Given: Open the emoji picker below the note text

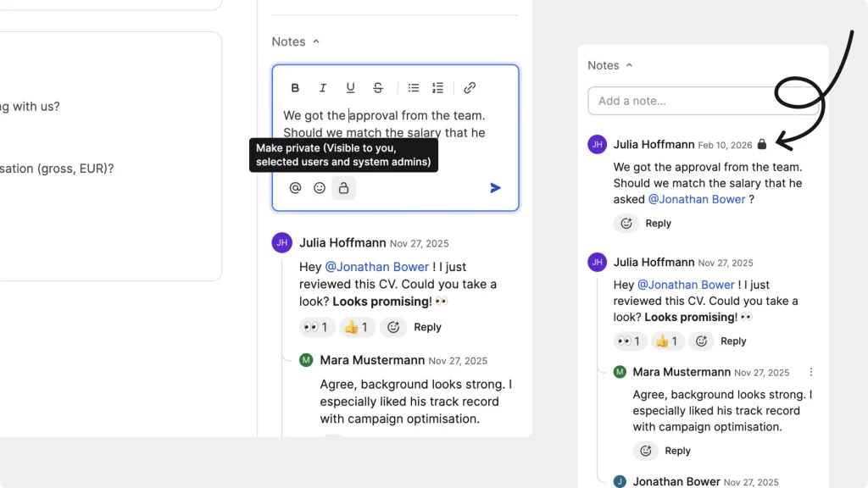Looking at the screenshot, I should (x=319, y=187).
